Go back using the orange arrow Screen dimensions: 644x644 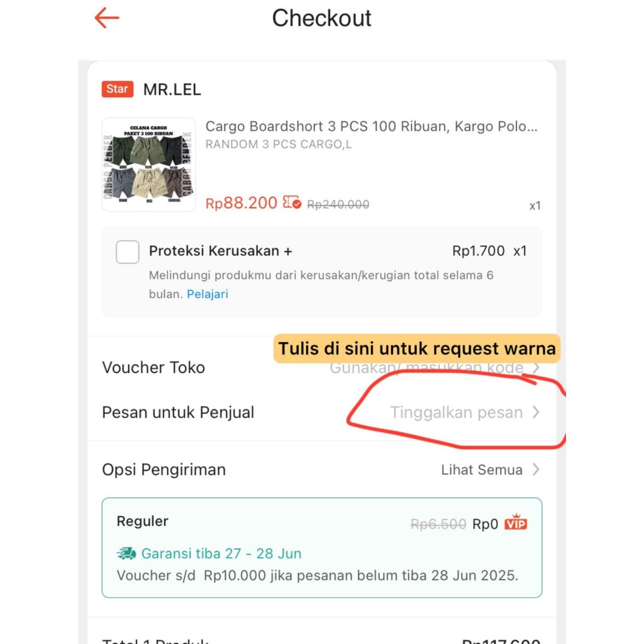pyautogui.click(x=107, y=18)
